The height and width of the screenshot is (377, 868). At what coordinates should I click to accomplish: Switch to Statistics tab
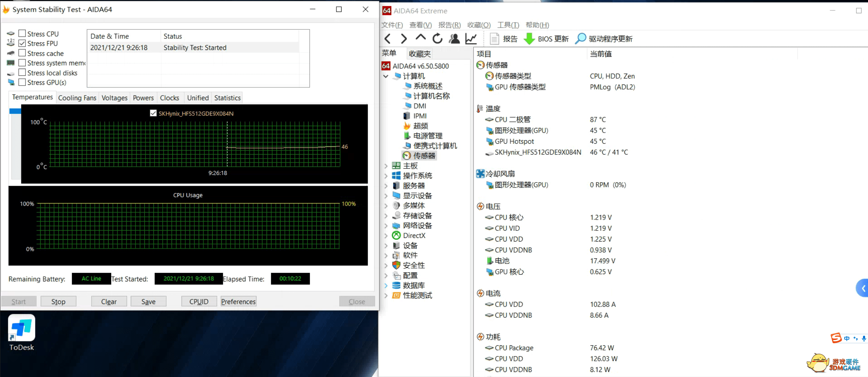point(227,98)
